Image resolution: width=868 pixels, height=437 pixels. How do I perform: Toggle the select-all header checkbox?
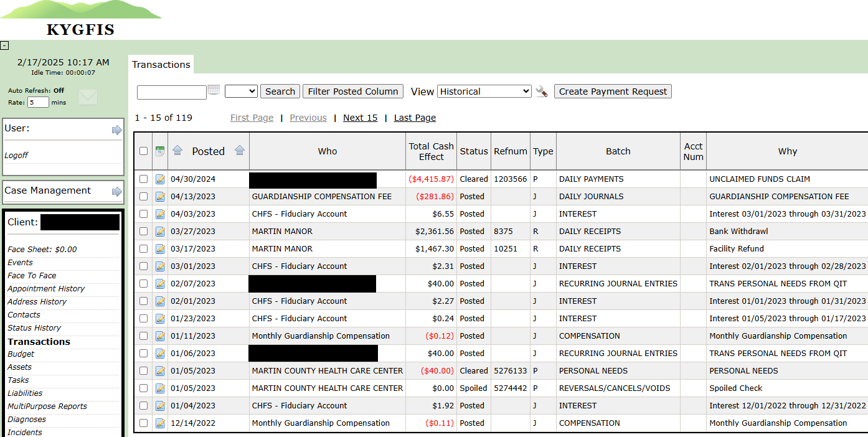tap(144, 151)
